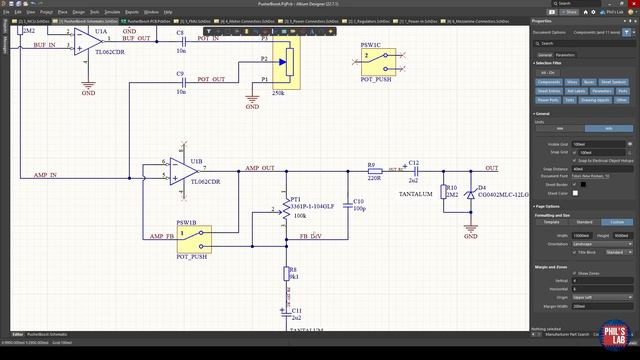Open the Design menu

click(78, 12)
